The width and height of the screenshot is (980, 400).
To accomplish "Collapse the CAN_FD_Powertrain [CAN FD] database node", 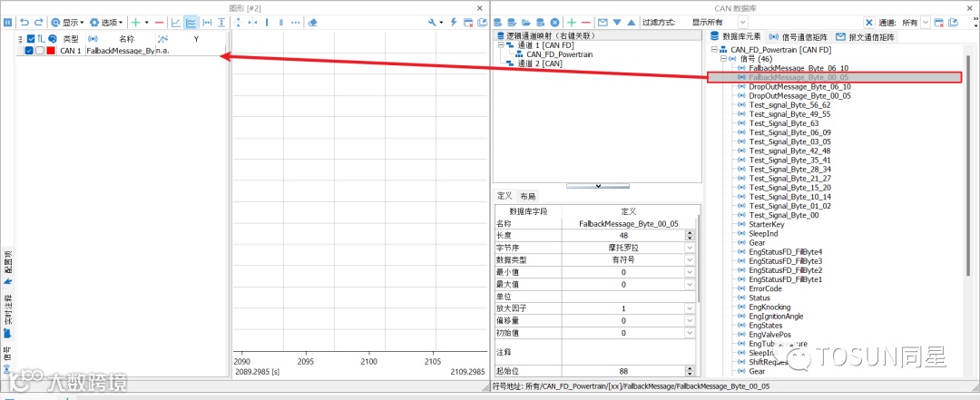I will coord(715,49).
